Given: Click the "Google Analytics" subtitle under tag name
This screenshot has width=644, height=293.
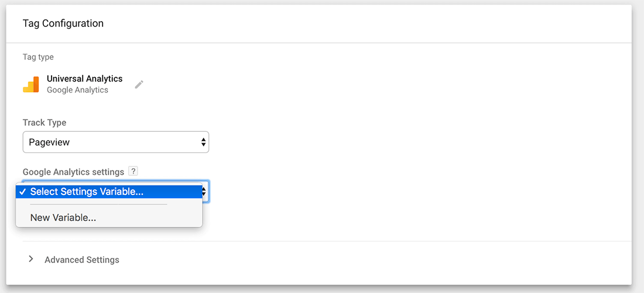Looking at the screenshot, I should tap(77, 90).
